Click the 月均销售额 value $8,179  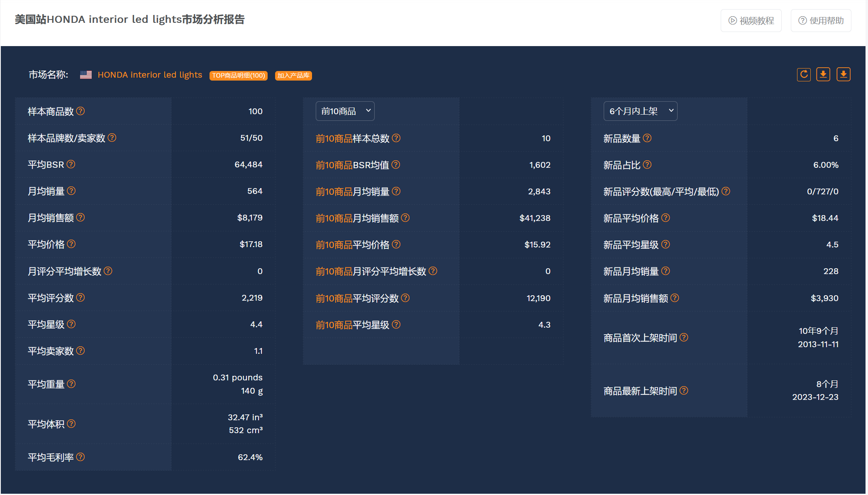(x=250, y=218)
